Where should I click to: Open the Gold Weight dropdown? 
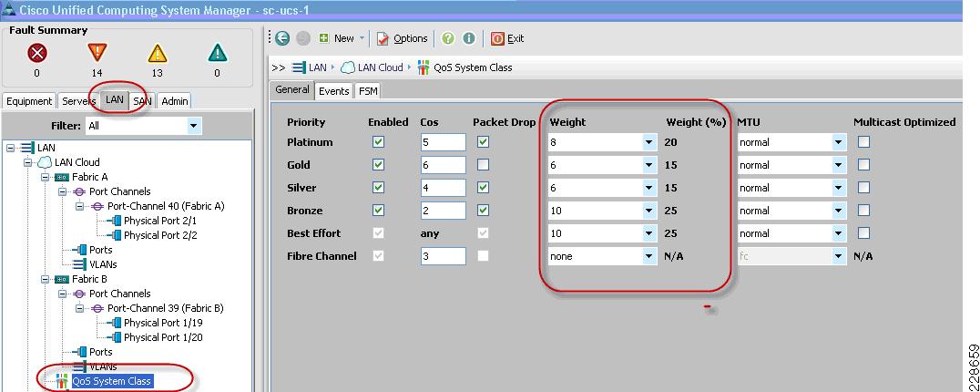(603, 165)
